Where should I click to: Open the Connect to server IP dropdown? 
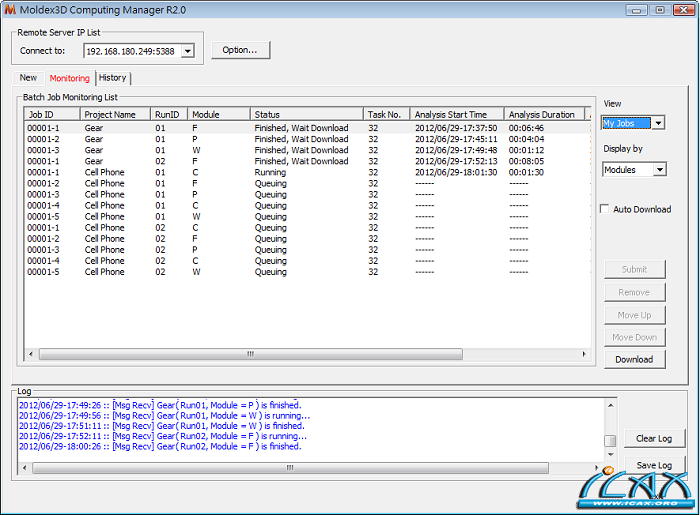pyautogui.click(x=188, y=51)
